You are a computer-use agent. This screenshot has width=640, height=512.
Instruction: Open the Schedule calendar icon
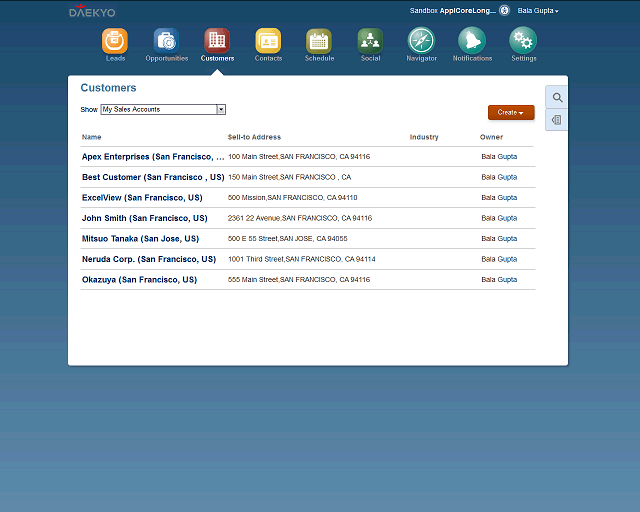[x=319, y=41]
